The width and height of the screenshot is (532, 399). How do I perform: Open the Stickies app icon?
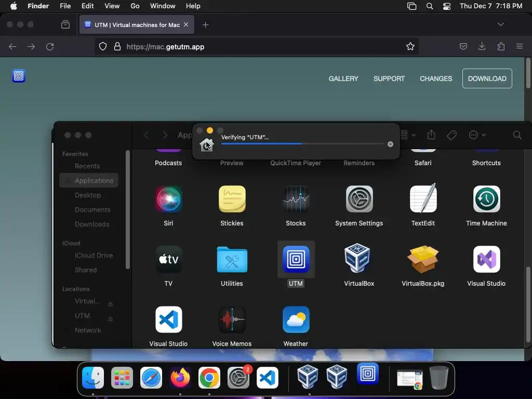[232, 199]
